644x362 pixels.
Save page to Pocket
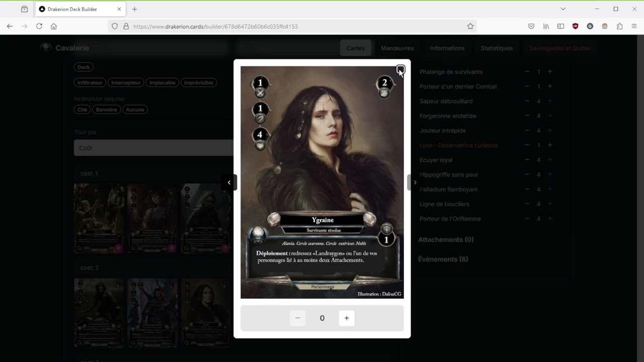pos(531,26)
